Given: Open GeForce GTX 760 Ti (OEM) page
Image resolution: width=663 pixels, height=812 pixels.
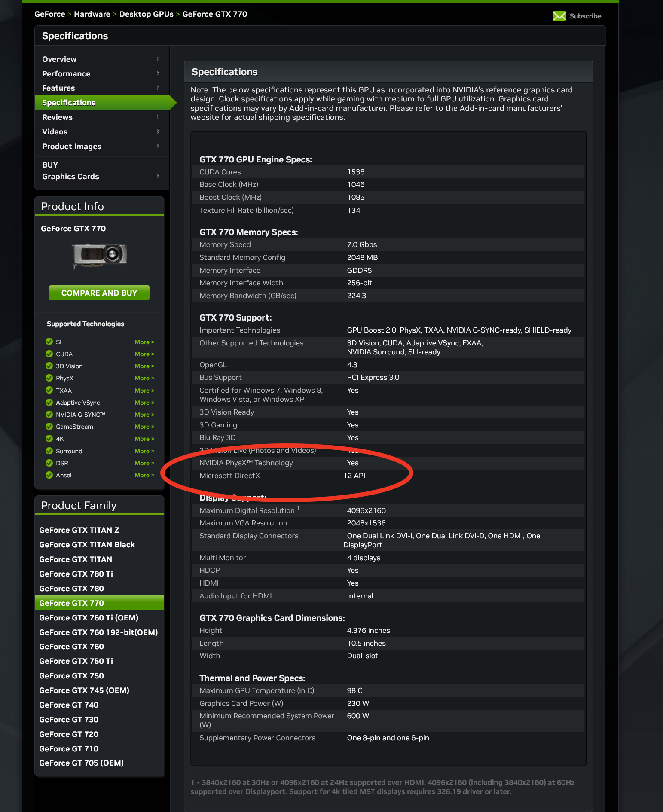Looking at the screenshot, I should pos(89,618).
